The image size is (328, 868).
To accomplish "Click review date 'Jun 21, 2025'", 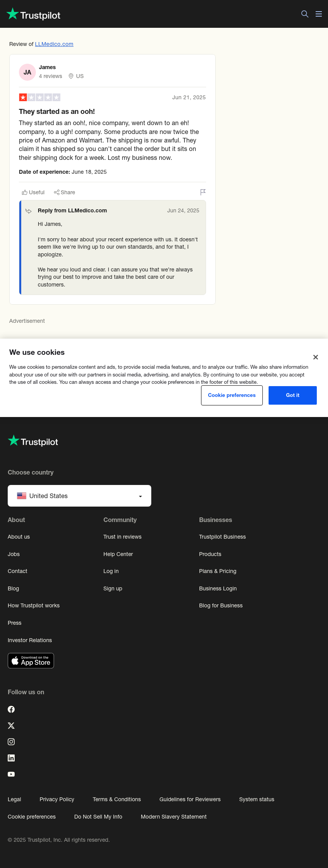I will coord(189,97).
